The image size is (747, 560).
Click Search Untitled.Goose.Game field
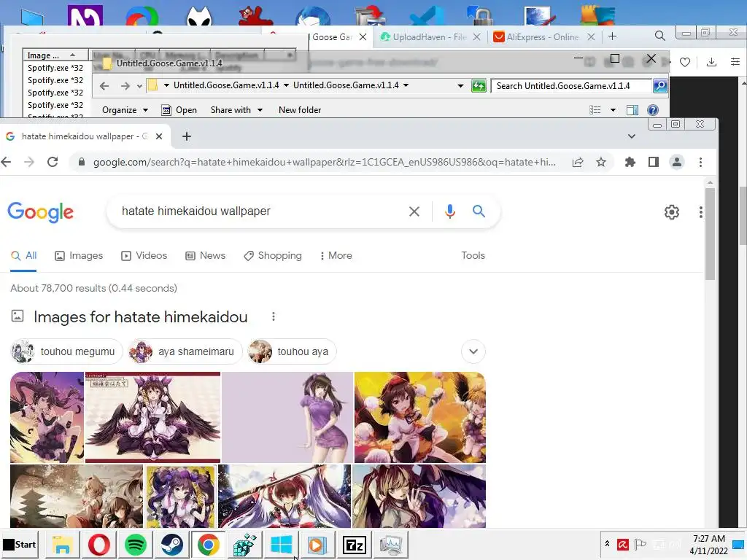(x=571, y=86)
